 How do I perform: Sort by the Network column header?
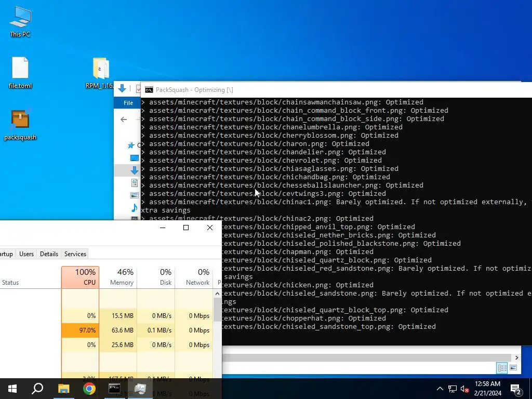(x=194, y=277)
